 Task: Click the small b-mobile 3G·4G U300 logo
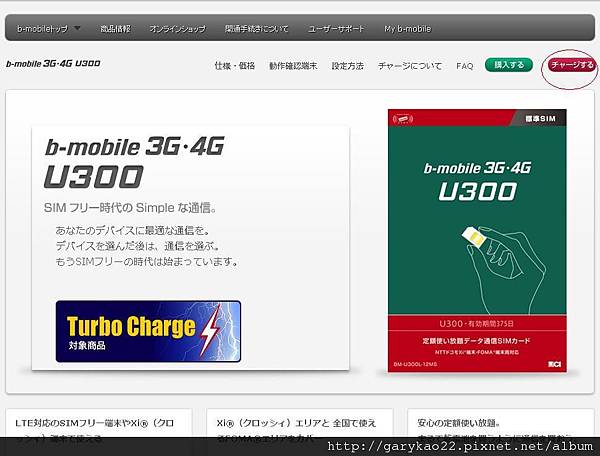click(53, 64)
